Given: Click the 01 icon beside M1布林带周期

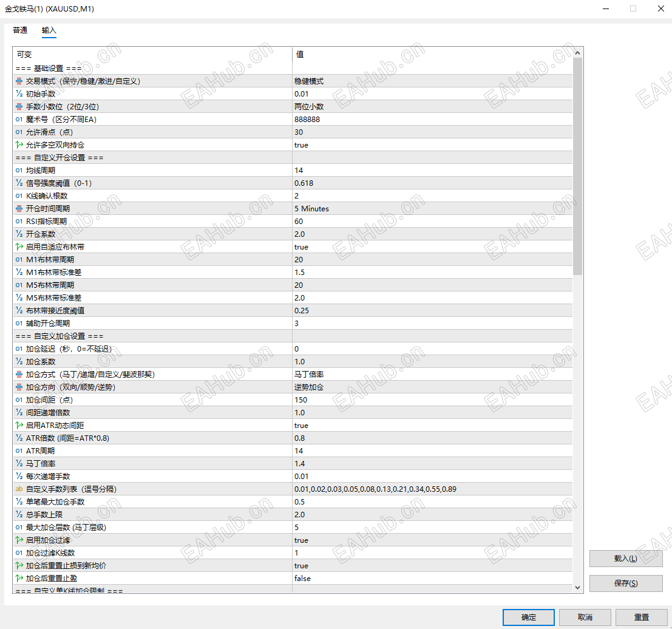Looking at the screenshot, I should tap(19, 259).
